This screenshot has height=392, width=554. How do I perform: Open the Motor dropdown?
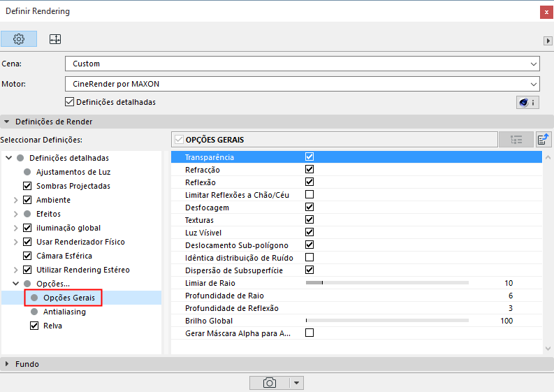(302, 84)
